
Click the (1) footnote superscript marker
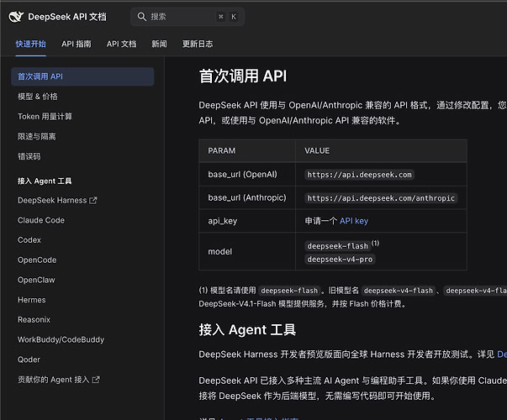(375, 243)
